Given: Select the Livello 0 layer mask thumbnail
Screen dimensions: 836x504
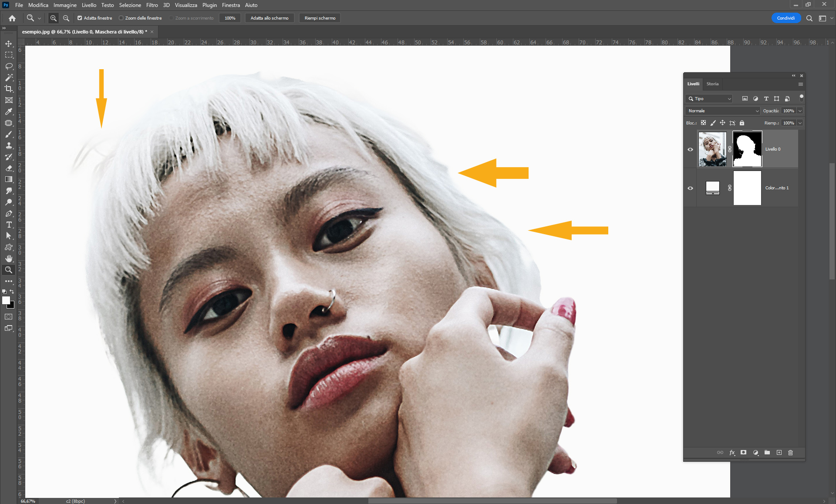Looking at the screenshot, I should point(747,149).
